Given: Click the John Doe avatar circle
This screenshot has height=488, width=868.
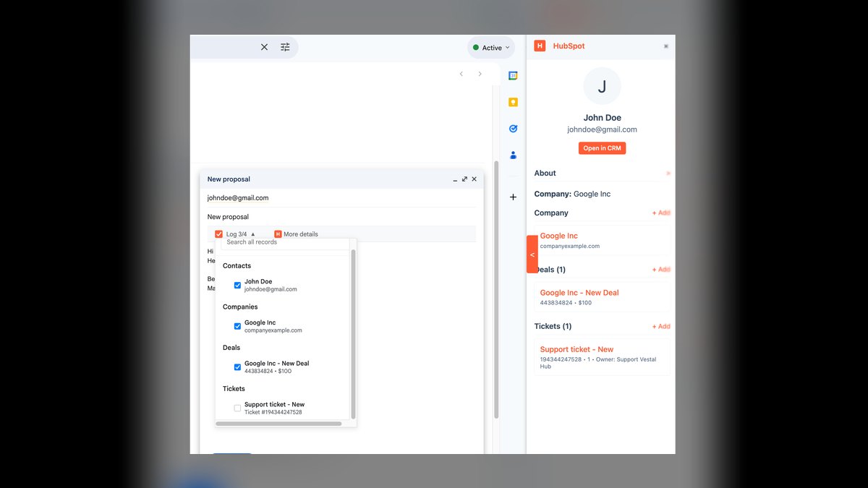Looking at the screenshot, I should point(602,86).
